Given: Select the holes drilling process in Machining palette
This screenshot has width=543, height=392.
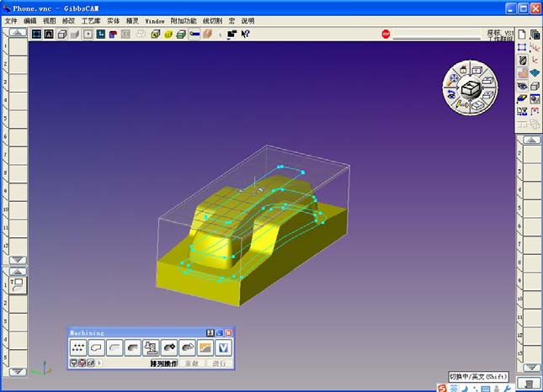Looking at the screenshot, I should pyautogui.click(x=78, y=347).
